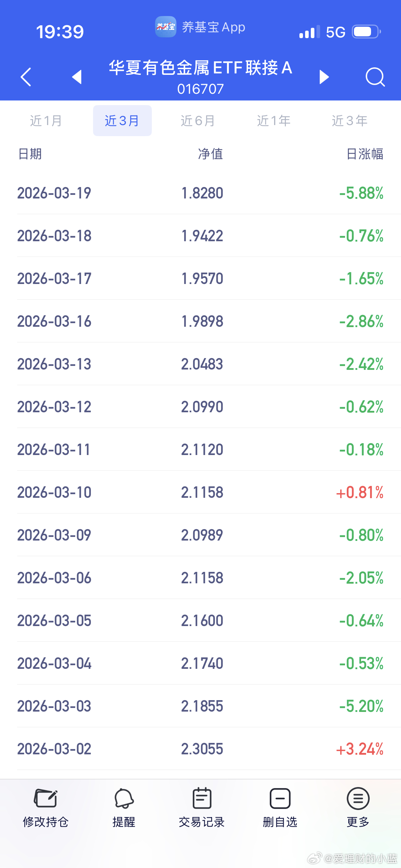This screenshot has height=868, width=401.
Task: Go to next fund with right triangle
Action: click(324, 77)
